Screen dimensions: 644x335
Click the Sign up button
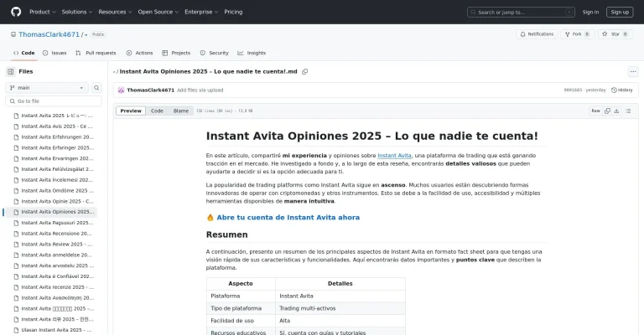pos(620,13)
